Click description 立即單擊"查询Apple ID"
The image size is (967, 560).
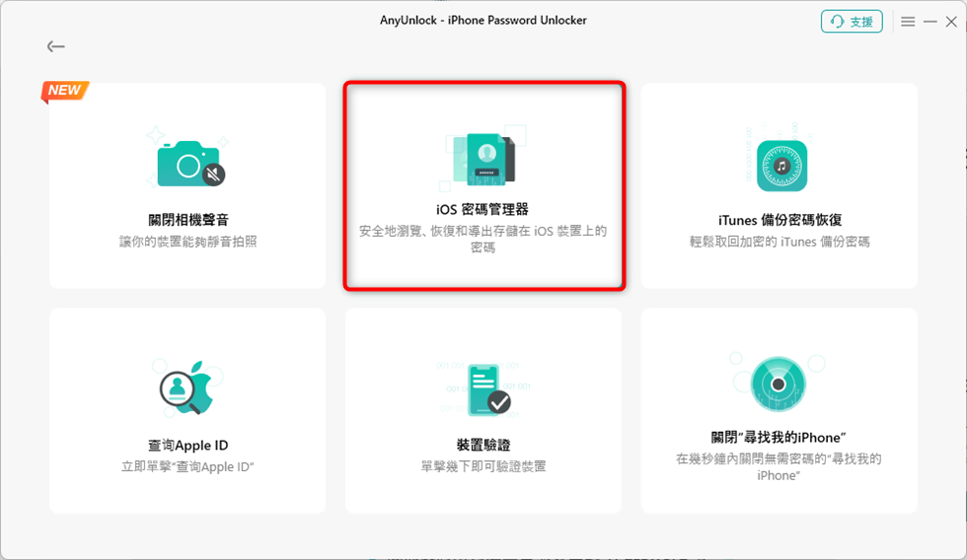point(188,466)
